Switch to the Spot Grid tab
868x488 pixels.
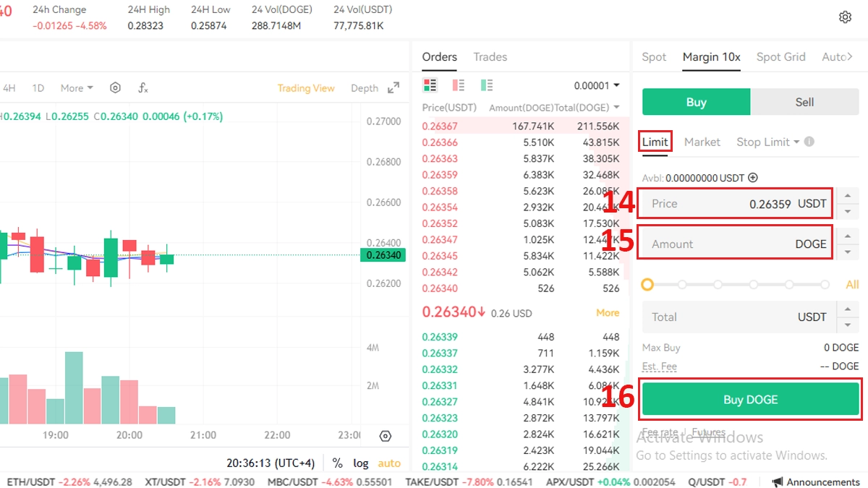(780, 57)
